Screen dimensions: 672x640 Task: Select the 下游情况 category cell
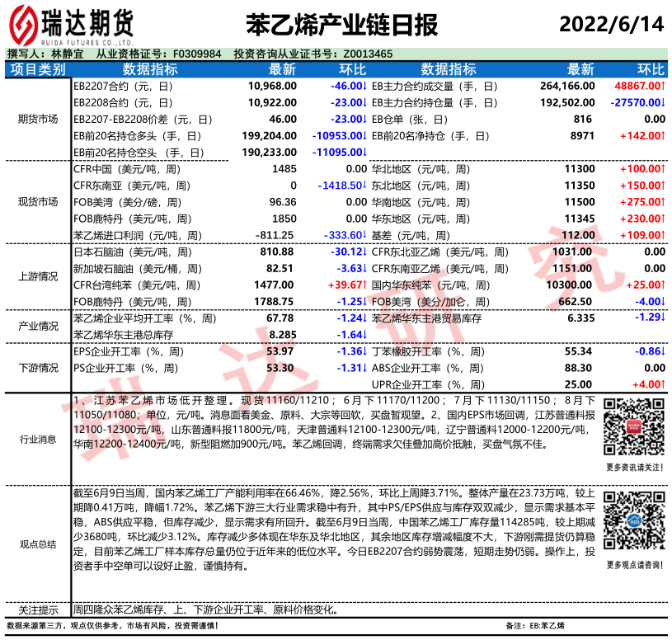click(x=36, y=368)
